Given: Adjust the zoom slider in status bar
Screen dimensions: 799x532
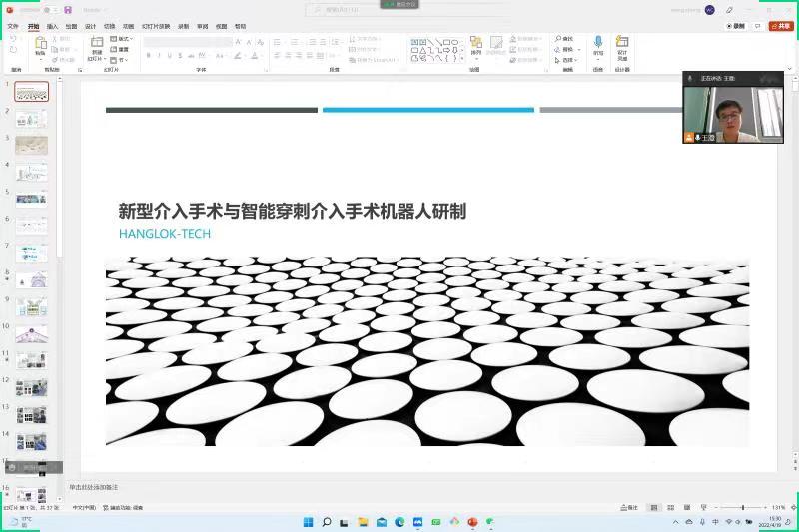Looking at the screenshot, I should click(x=742, y=508).
